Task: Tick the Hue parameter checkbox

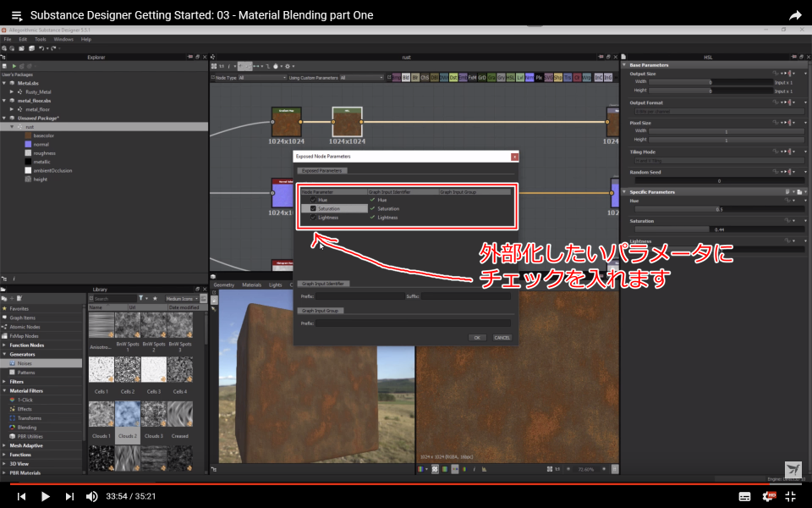Action: [313, 200]
